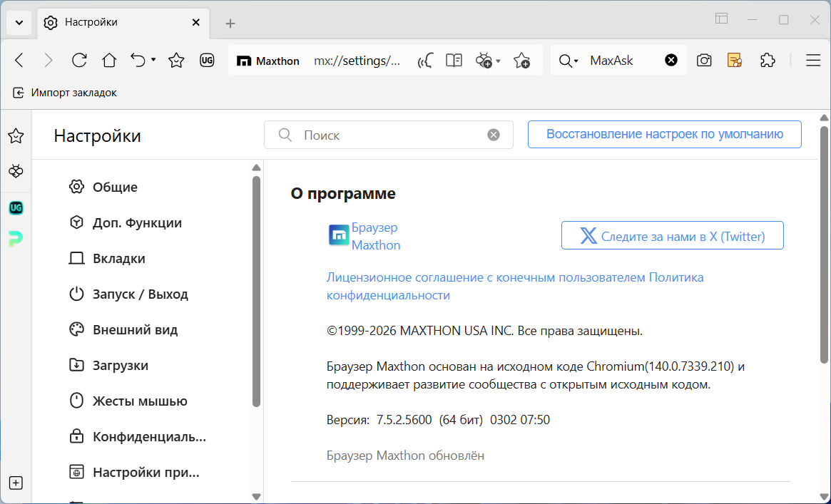This screenshot has height=504, width=831.
Task: Add page to favorites star-plus icon
Action: click(521, 61)
